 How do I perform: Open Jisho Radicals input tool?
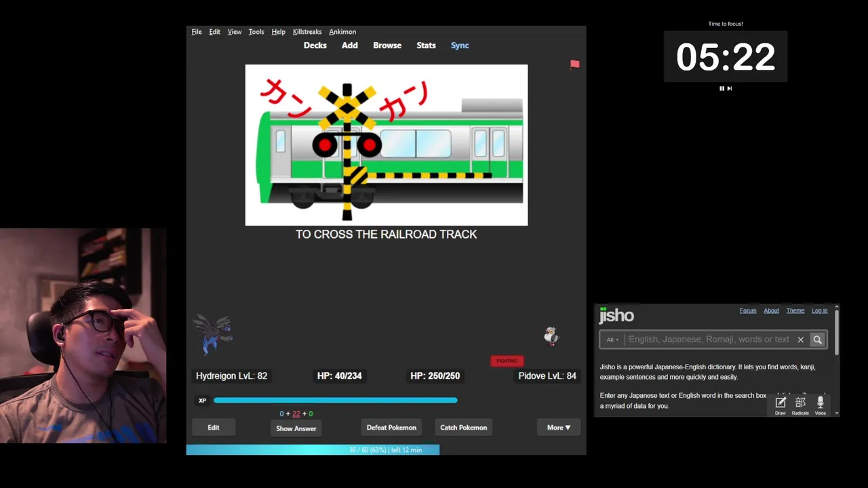[x=800, y=405]
